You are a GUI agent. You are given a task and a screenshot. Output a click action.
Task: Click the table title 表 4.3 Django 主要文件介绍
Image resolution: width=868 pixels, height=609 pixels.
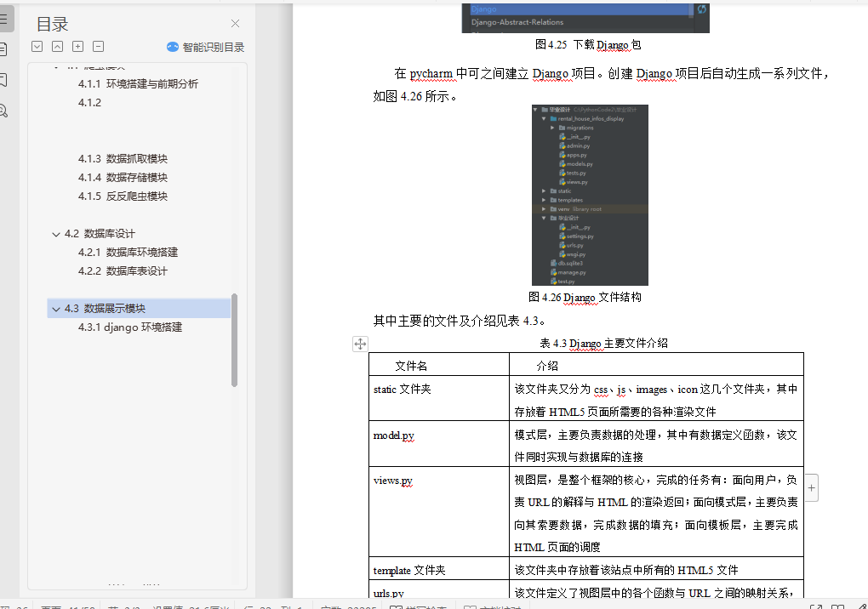pos(603,344)
